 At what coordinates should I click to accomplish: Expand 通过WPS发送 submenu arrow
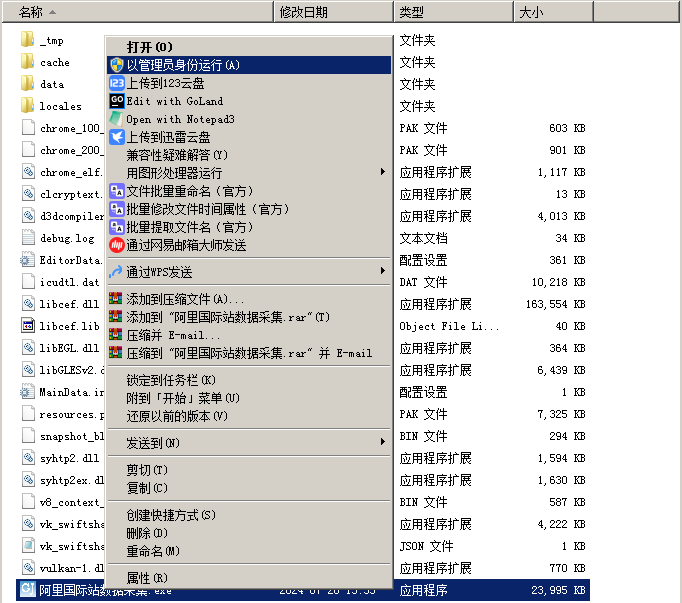(383, 271)
